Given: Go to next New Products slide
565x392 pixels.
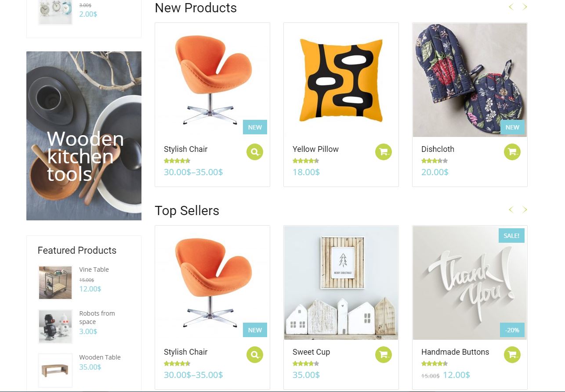Looking at the screenshot, I should pos(525,7).
